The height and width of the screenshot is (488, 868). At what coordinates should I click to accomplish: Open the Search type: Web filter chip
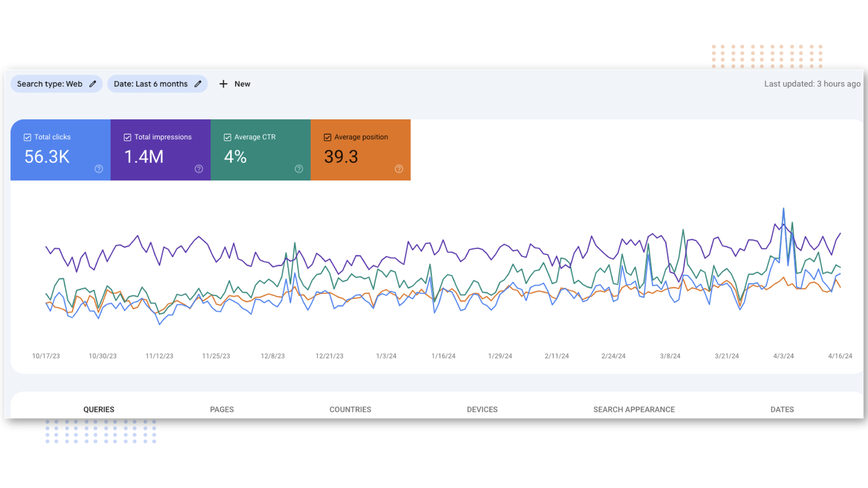click(49, 84)
